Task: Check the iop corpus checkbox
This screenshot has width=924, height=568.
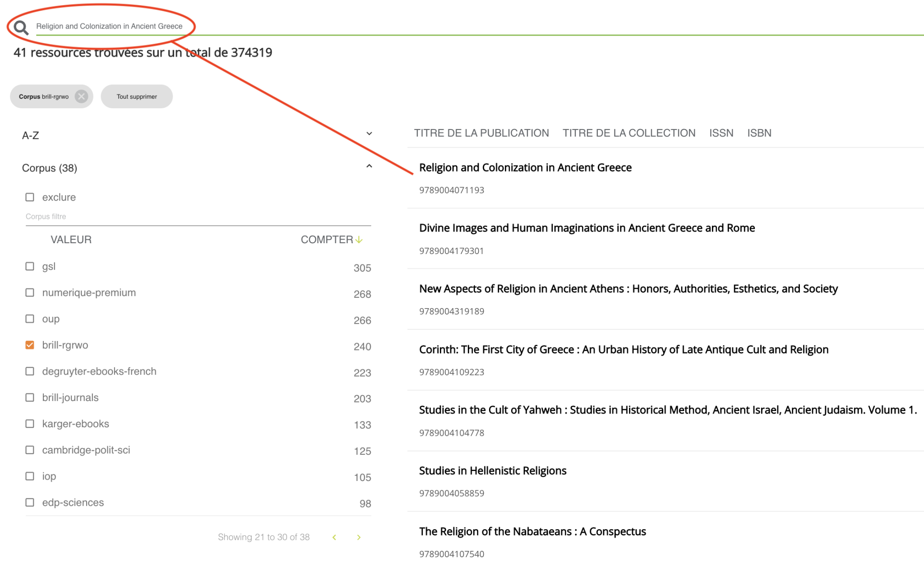Action: click(30, 476)
